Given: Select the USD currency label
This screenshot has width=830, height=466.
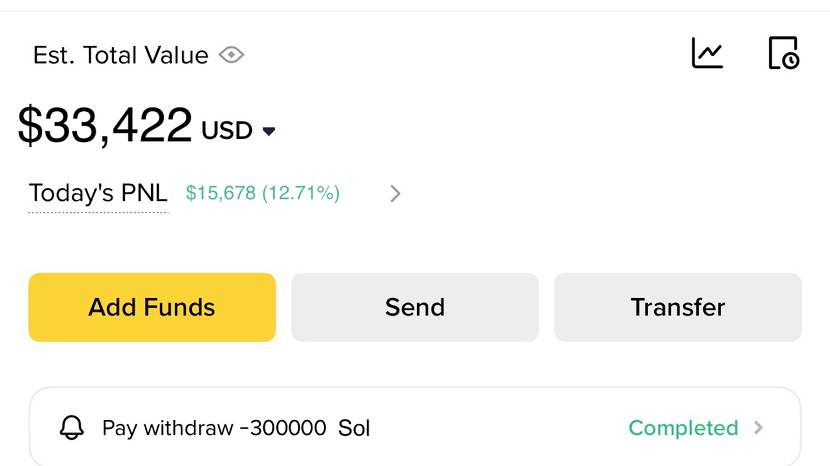Looking at the screenshot, I should (x=227, y=131).
